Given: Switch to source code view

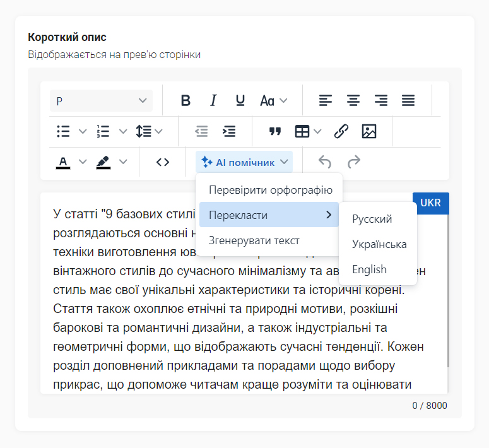Looking at the screenshot, I should 163,162.
